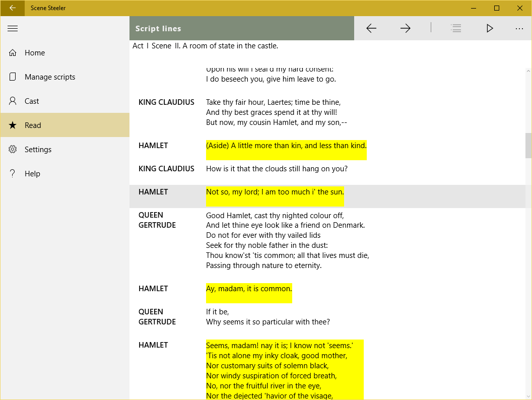Select 'I do beseech you' line
Image resolution: width=532 pixels, height=400 pixels.
(x=271, y=79)
